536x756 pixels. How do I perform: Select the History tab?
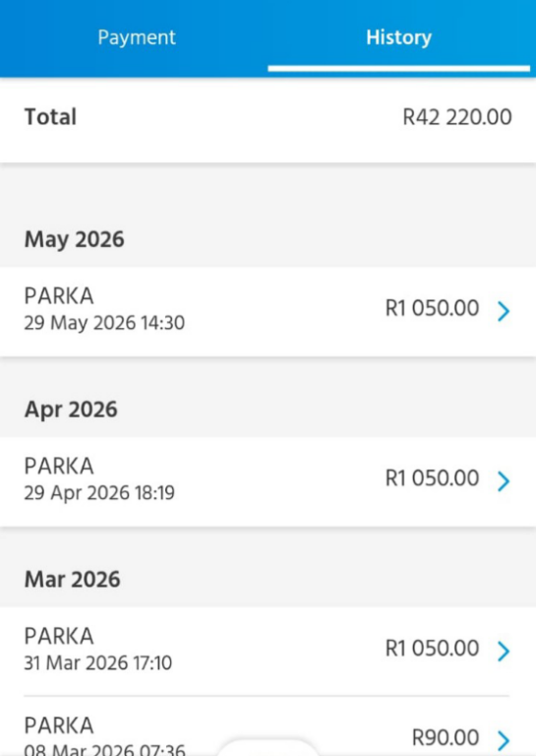(x=398, y=37)
